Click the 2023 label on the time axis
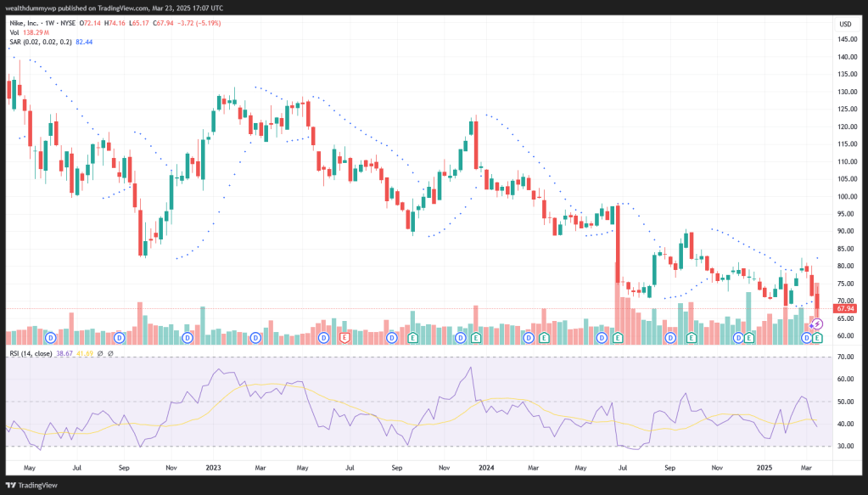Screen dimensions: 868x495 click(x=213, y=467)
